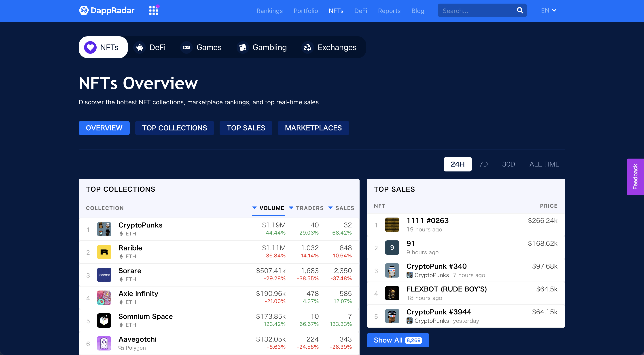Select the Gambling dice icon

[242, 47]
